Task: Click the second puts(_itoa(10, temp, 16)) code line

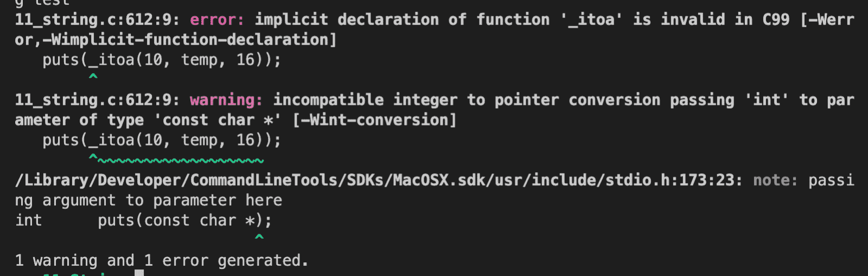Action: [x=162, y=140]
